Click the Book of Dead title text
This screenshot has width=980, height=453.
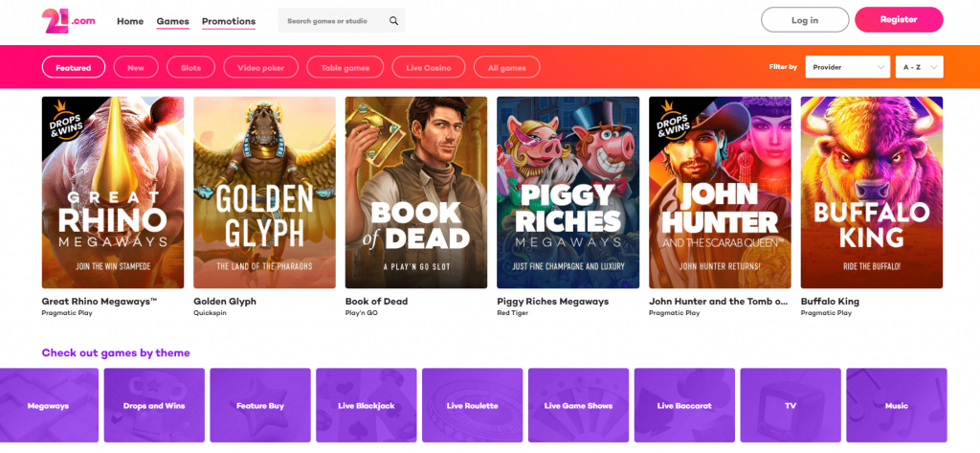point(376,302)
